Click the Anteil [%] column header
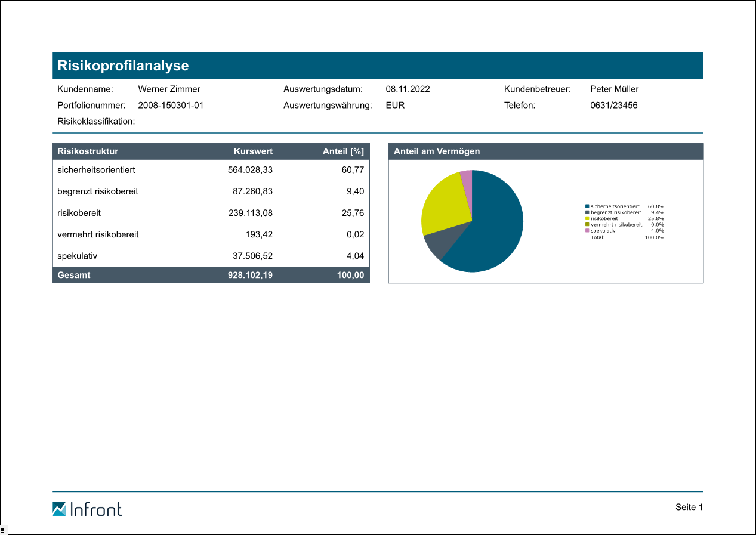 (x=343, y=151)
